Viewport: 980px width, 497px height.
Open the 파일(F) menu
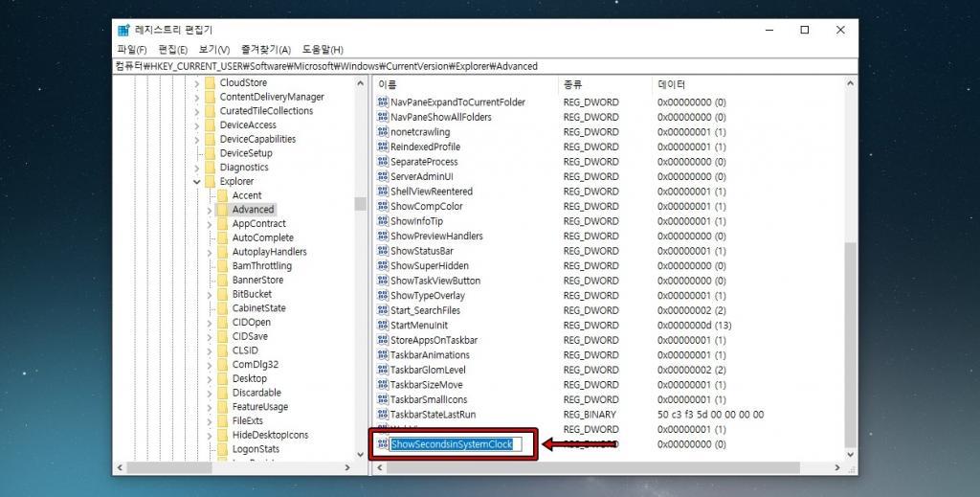132,50
